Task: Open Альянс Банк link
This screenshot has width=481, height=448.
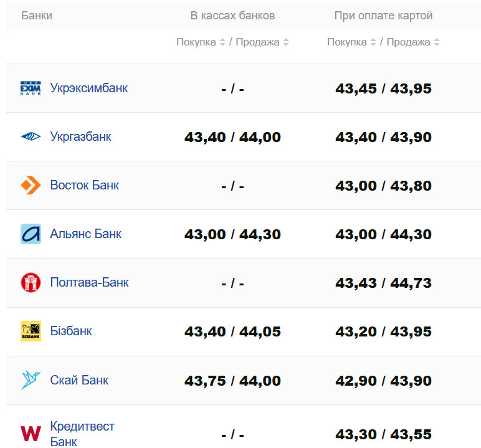Action: 85,234
